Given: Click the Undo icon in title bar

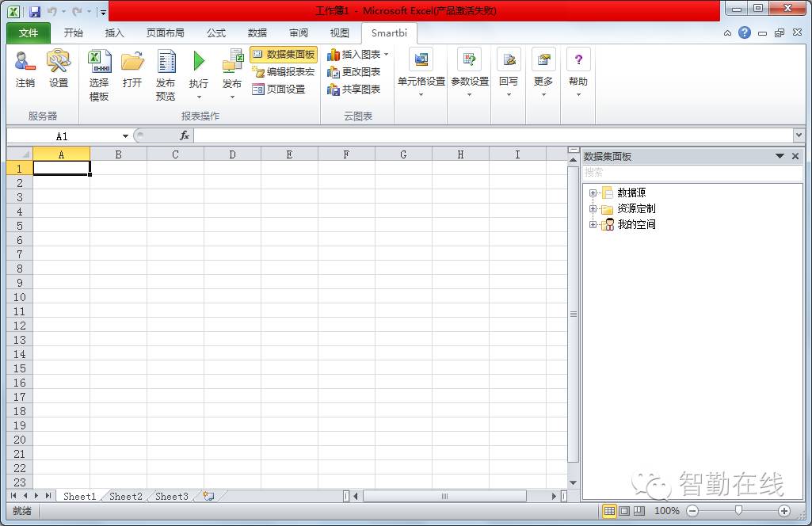Looking at the screenshot, I should [x=51, y=11].
